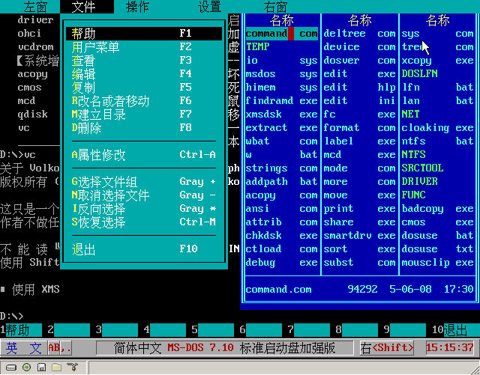
Task: Choose 选择文件组 Gray + entry
Action: (x=144, y=182)
